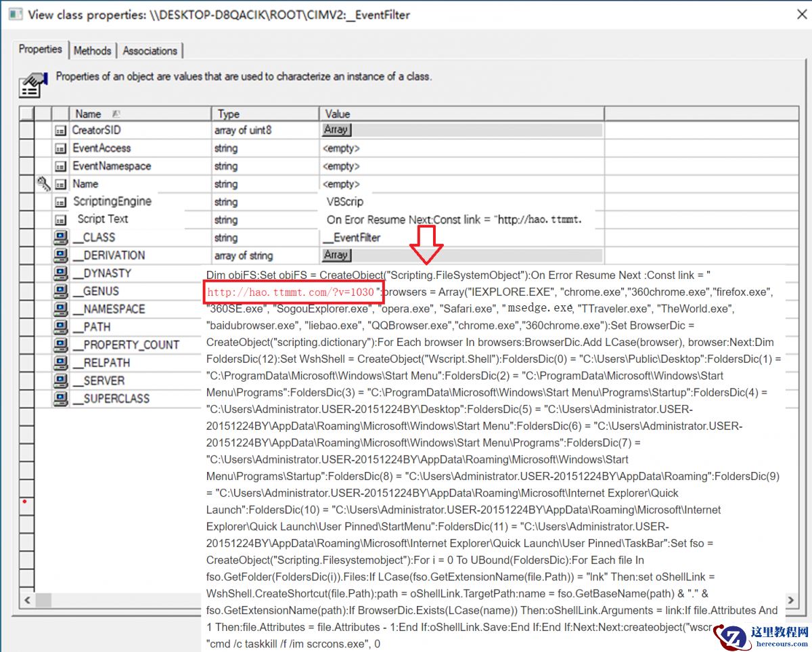Image resolution: width=812 pixels, height=652 pixels.
Task: Close the class properties window
Action: coord(800,14)
